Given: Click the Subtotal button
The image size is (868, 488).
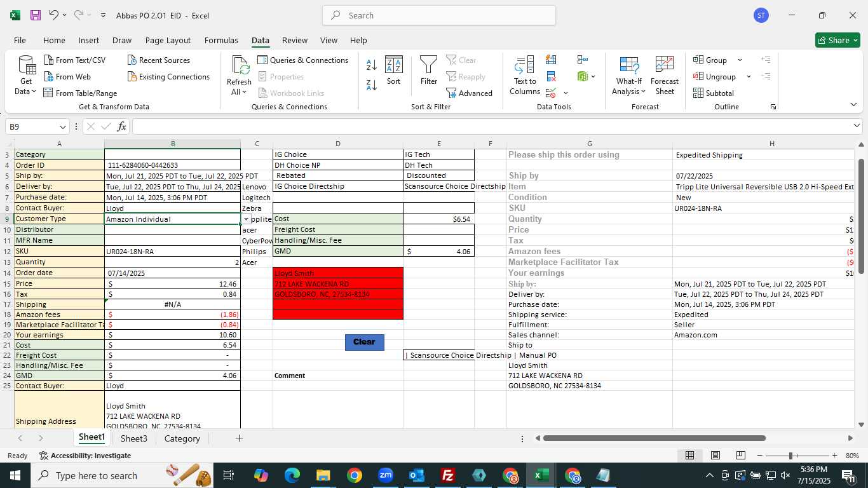Looking at the screenshot, I should (714, 93).
